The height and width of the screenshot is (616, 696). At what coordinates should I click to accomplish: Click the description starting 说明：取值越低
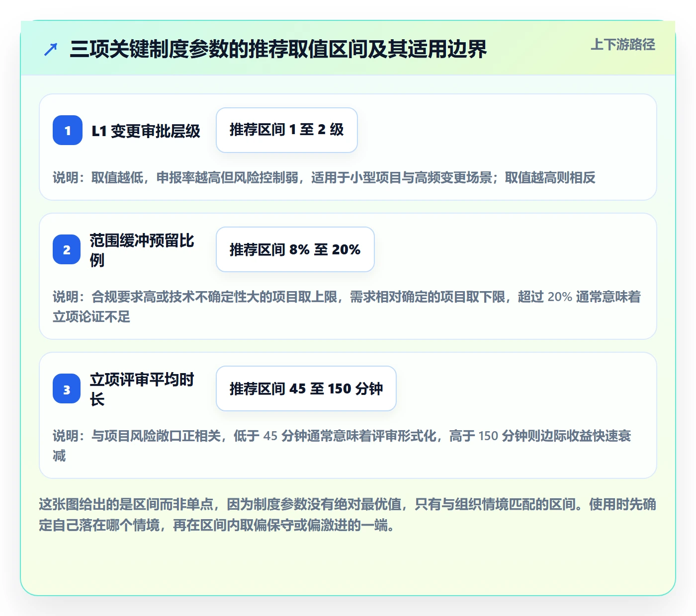pos(324,177)
